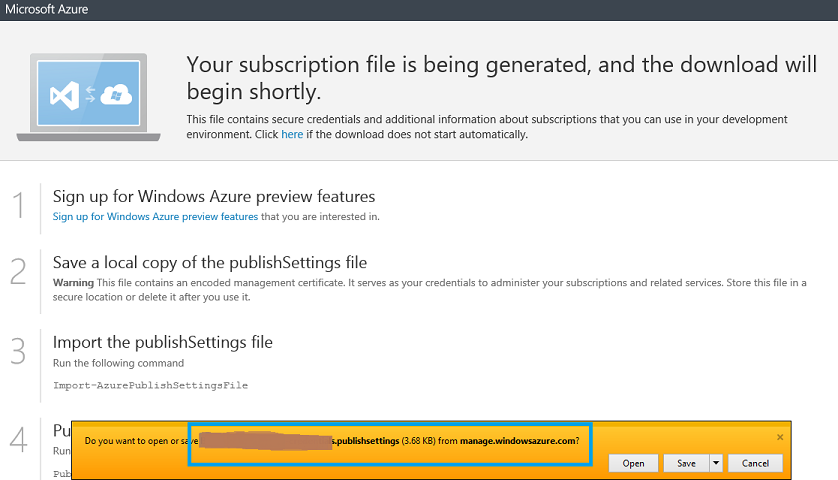Click the "Save a local copy" step heading
Viewport: 838px width, 480px height.
pyautogui.click(x=210, y=262)
